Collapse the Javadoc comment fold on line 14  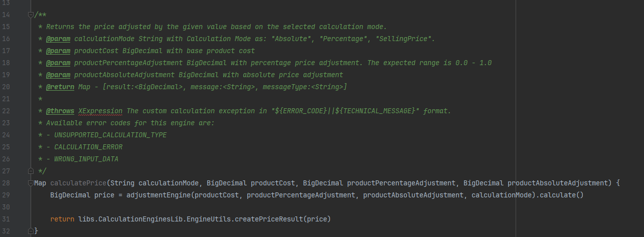[31, 15]
